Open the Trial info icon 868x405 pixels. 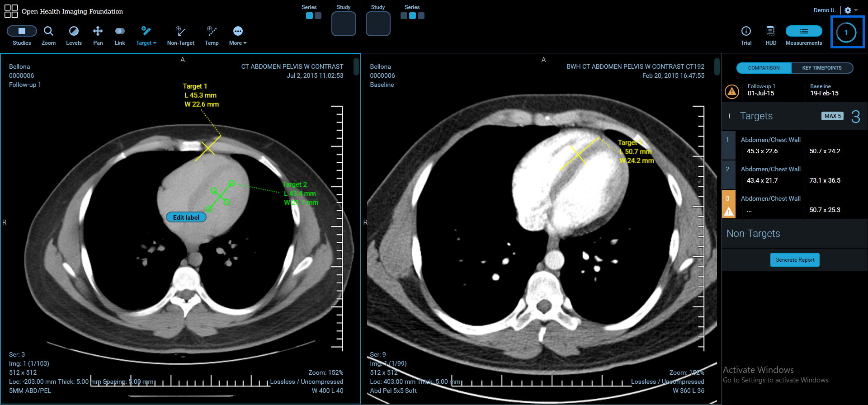[x=746, y=31]
